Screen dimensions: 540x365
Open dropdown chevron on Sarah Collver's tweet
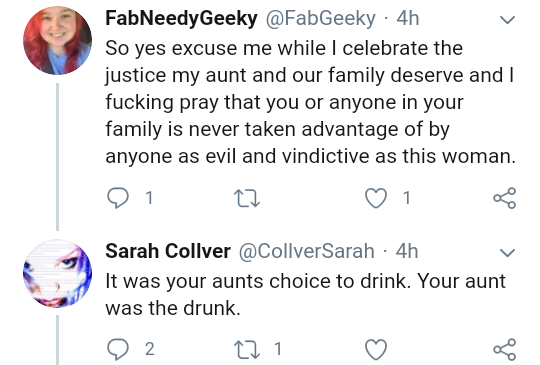coord(507,253)
